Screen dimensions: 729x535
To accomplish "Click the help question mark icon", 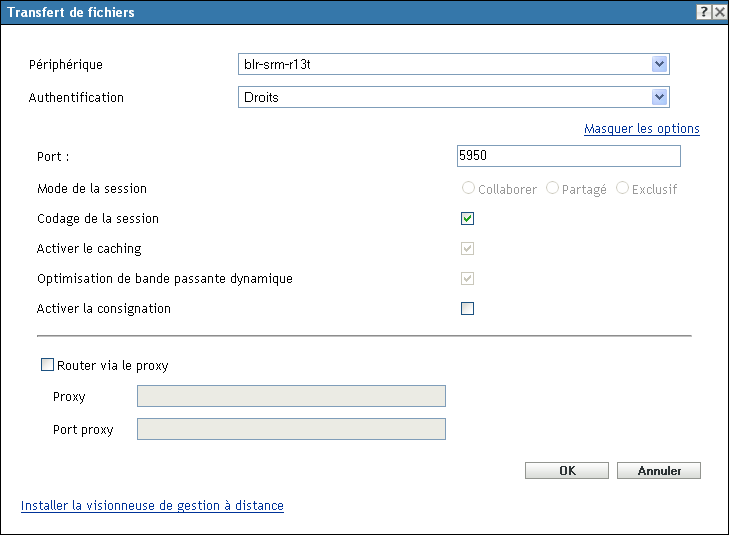I will 704,12.
